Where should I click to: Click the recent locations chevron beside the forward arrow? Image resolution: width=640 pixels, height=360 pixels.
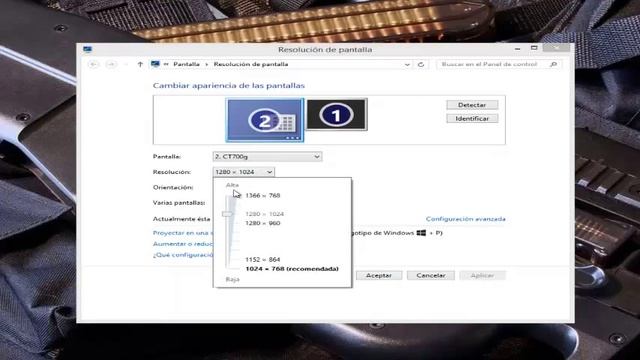pyautogui.click(x=126, y=64)
